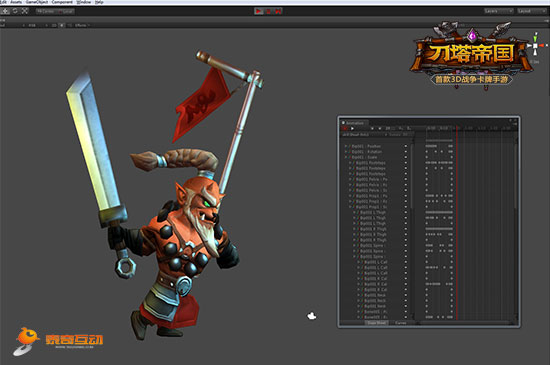The height and width of the screenshot is (365, 550).
Task: Click the editor Play button
Action: [259, 11]
